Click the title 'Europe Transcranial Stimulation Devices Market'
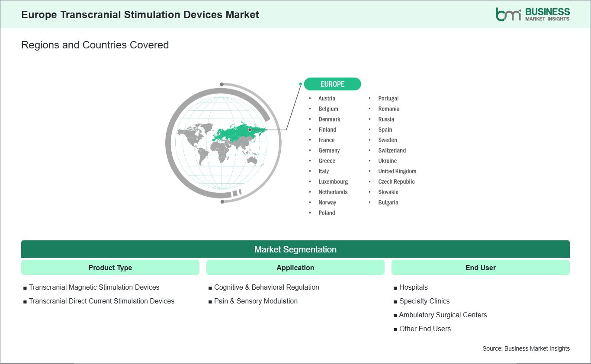 [x=140, y=15]
